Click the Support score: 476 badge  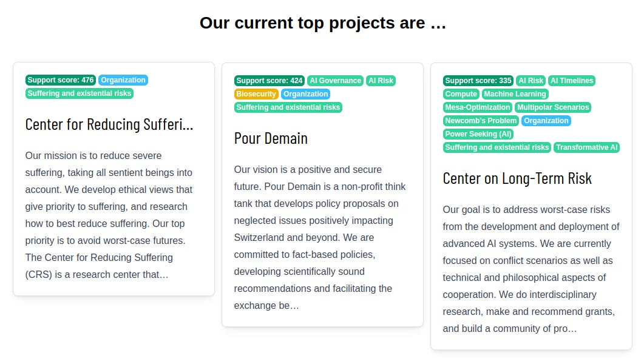coord(61,80)
